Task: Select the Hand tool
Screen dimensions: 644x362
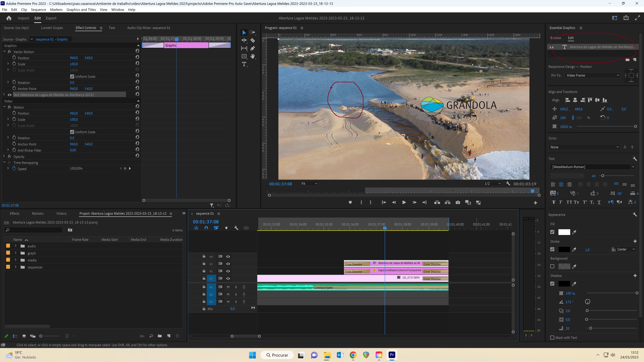Action: (253, 56)
